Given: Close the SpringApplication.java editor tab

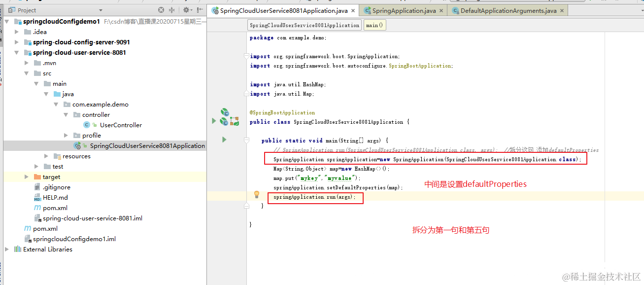Looking at the screenshot, I should [x=441, y=10].
